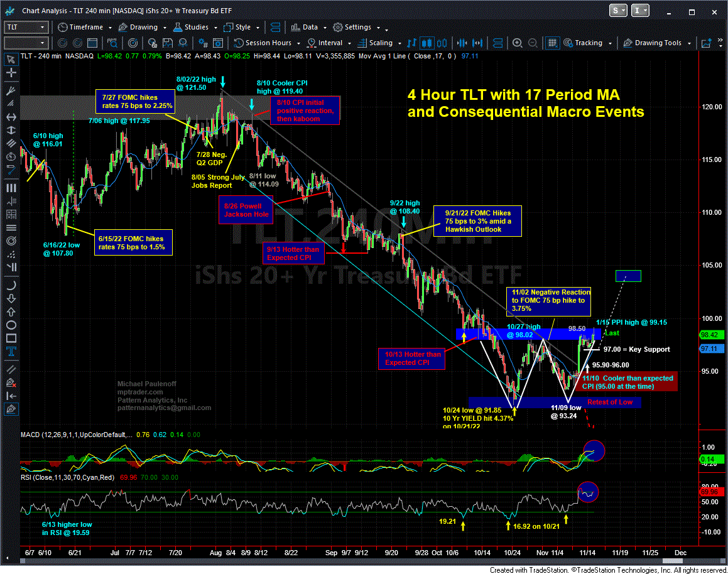Click the left scroll arrow at bottom left
The height and width of the screenshot is (574, 728).
[7, 559]
